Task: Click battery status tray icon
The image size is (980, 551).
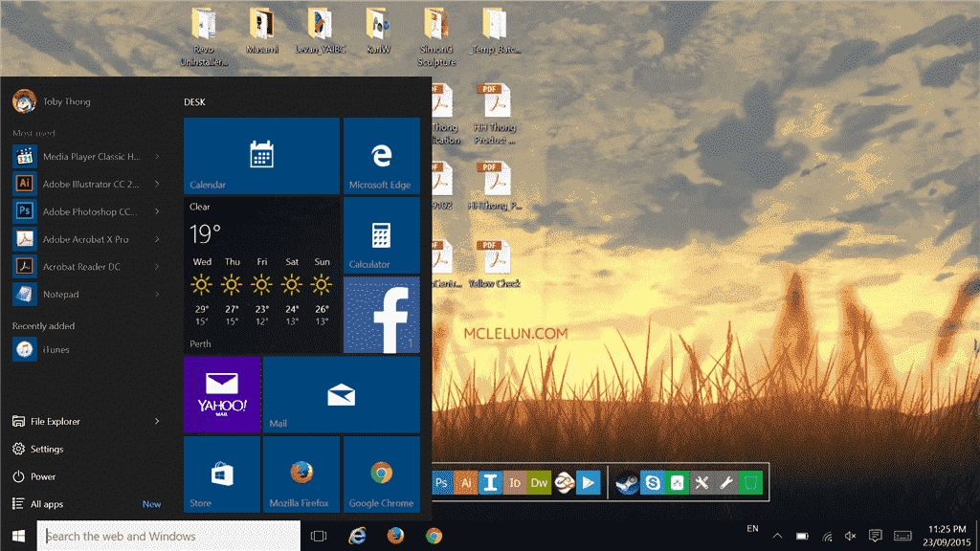Action: tap(803, 536)
